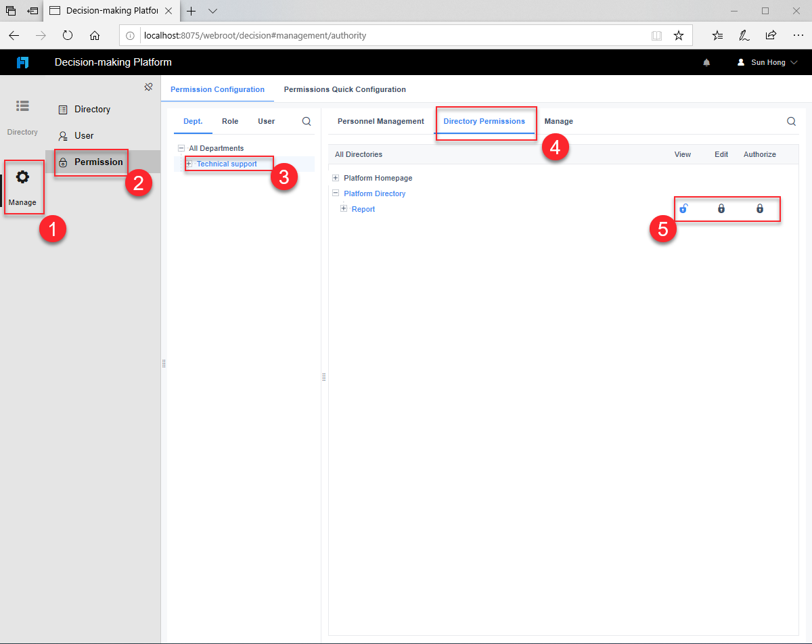The width and height of the screenshot is (812, 644).
Task: Switch to Permissions Quick Configuration tab
Action: 345,89
